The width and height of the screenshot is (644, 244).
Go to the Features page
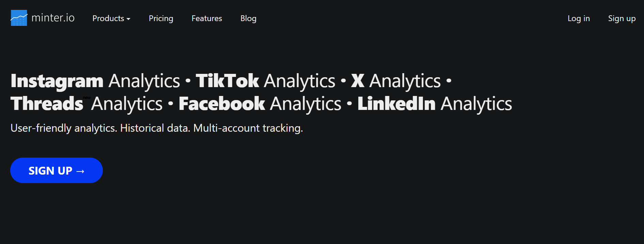coord(207,18)
